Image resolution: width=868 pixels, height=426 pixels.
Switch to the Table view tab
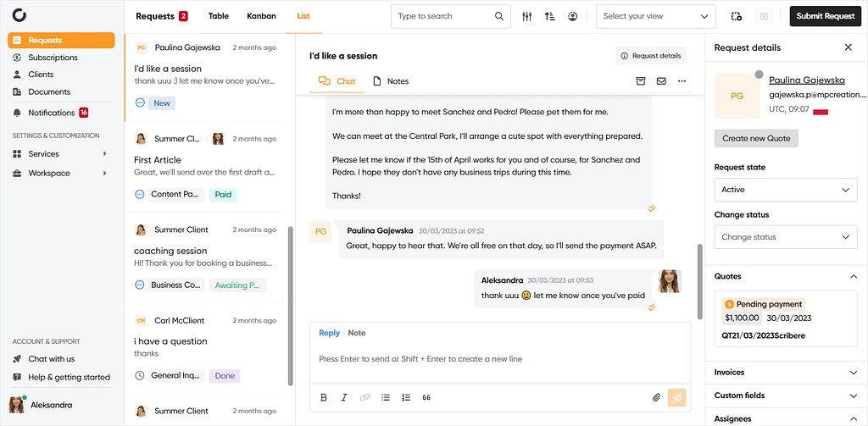(218, 16)
